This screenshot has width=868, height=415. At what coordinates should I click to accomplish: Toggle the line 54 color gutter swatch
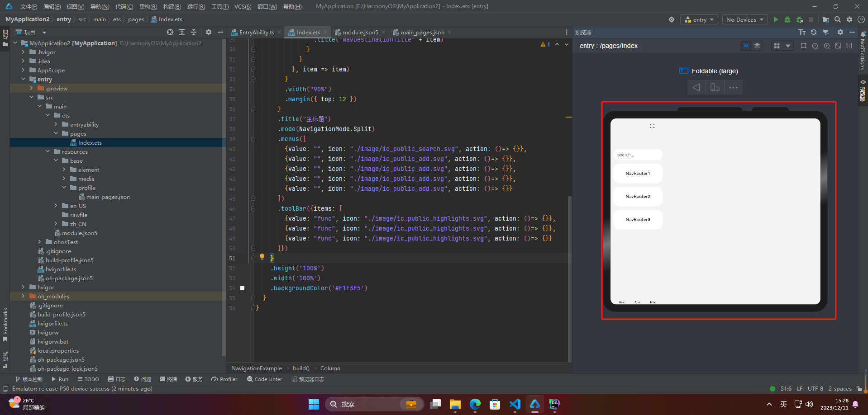tap(242, 288)
